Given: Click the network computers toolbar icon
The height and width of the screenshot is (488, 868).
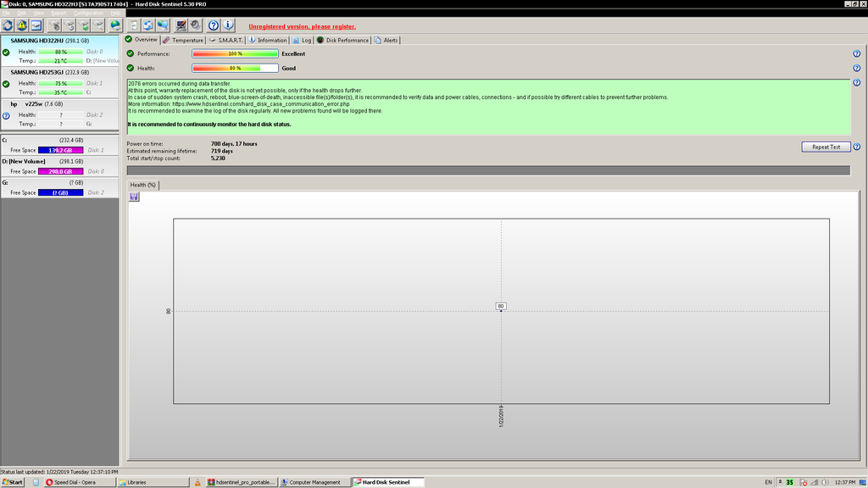Looking at the screenshot, I should pyautogui.click(x=162, y=25).
